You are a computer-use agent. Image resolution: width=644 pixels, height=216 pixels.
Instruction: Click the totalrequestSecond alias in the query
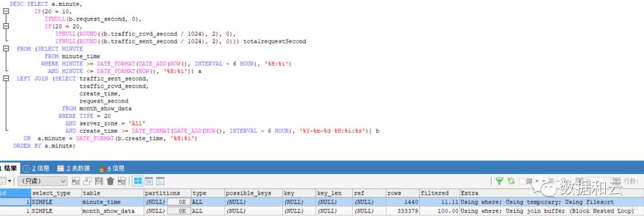pos(275,42)
